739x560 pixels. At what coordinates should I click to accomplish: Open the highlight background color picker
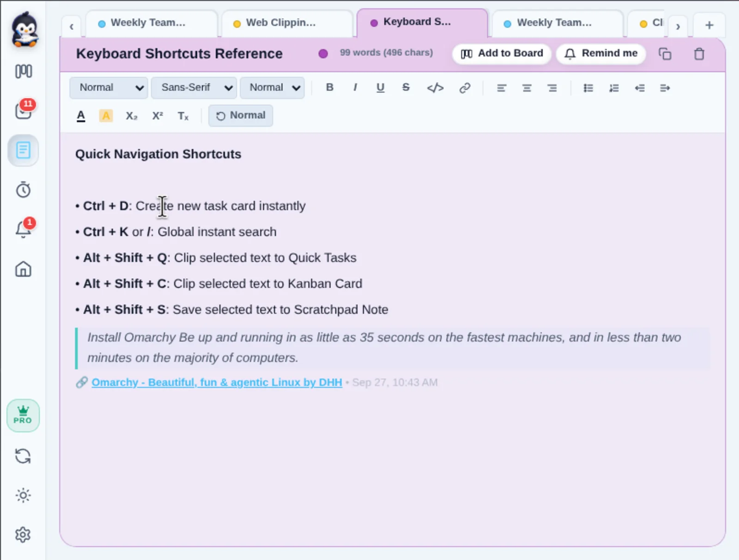pos(106,115)
